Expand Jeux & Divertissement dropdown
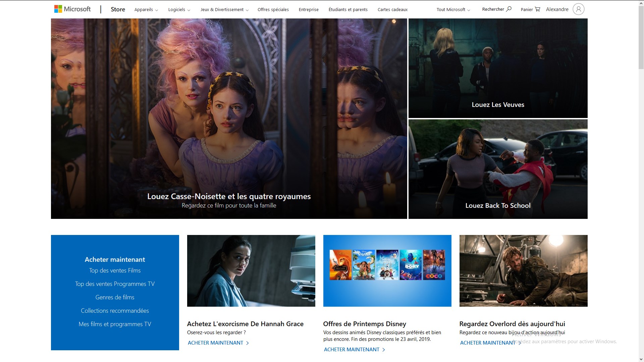 (x=224, y=10)
